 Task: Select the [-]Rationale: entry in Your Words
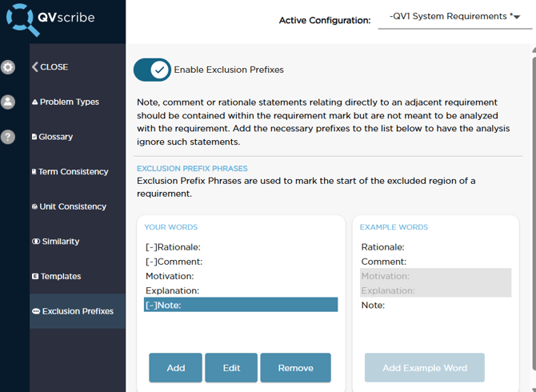point(173,247)
